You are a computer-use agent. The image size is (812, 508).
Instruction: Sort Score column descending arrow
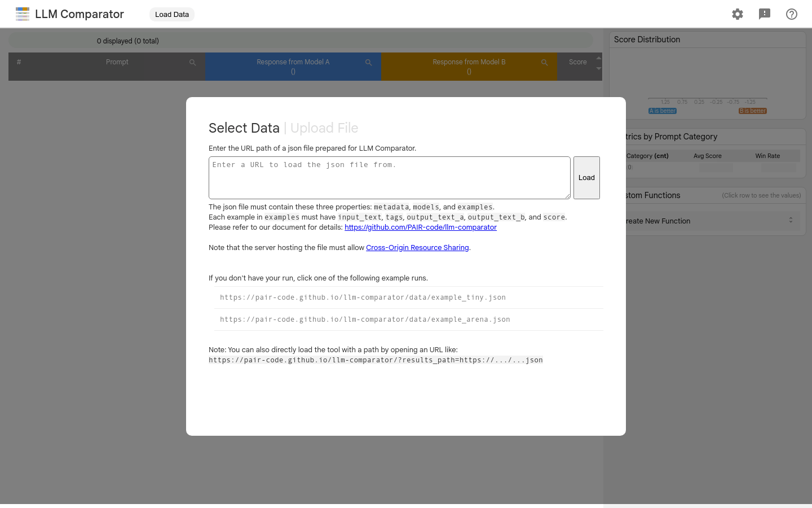[599, 68]
